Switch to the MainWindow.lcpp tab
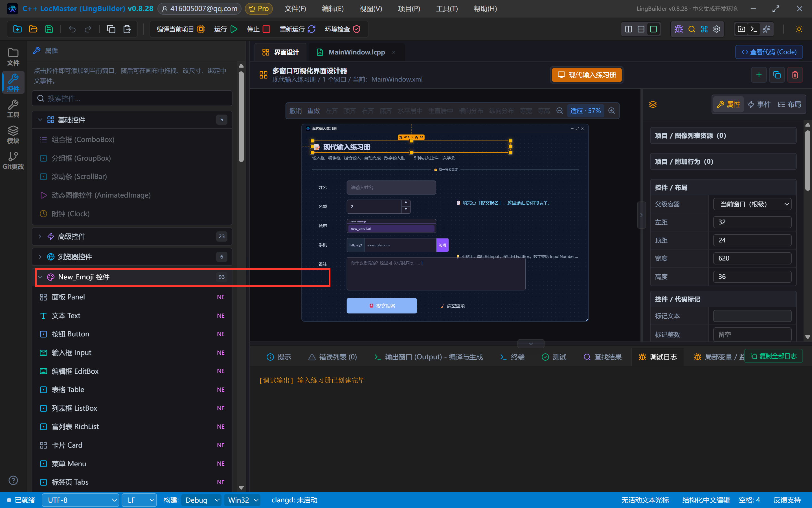812x508 pixels. point(356,52)
